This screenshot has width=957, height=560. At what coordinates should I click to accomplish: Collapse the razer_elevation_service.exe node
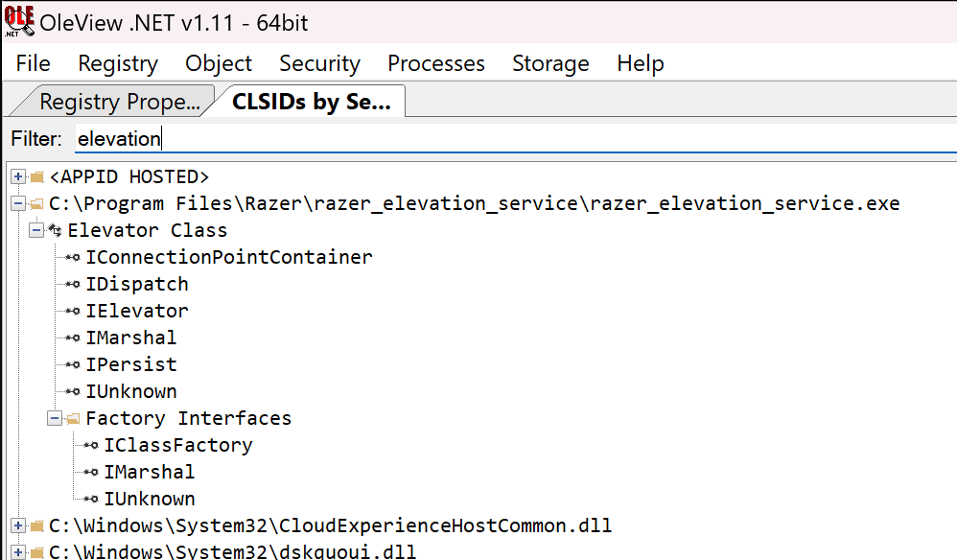(17, 204)
